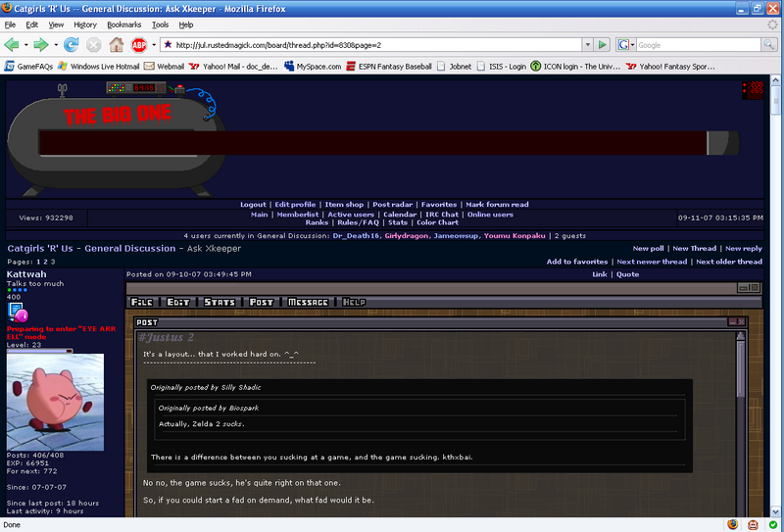Click the Greasemonkey monkey status bar icon
Screen dimensions: 784x532
pyautogui.click(x=753, y=524)
